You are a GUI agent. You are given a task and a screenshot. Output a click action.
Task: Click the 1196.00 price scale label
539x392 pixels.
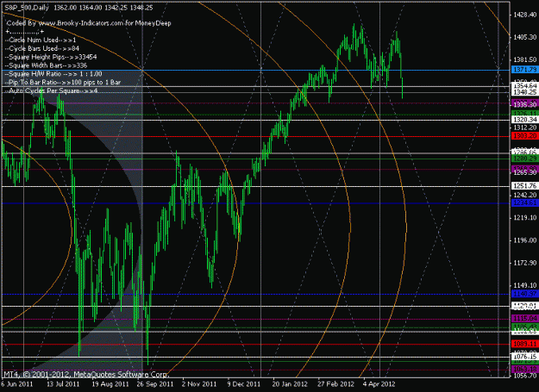click(525, 240)
